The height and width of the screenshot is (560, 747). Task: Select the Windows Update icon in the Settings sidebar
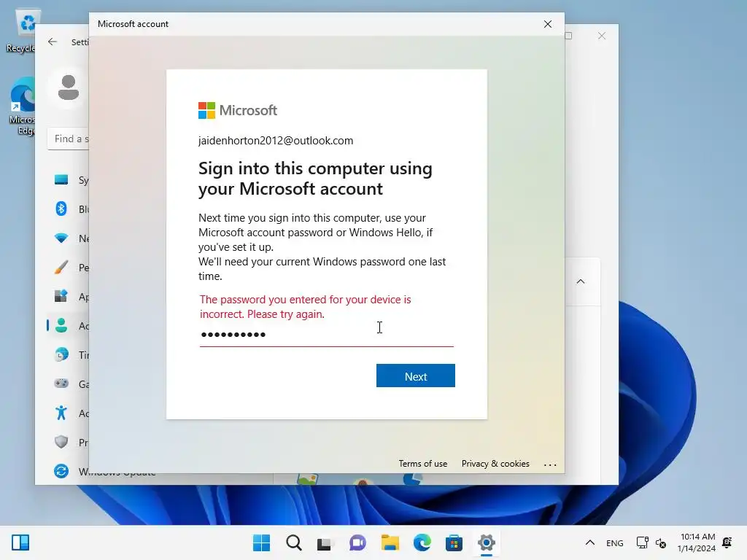coord(61,471)
